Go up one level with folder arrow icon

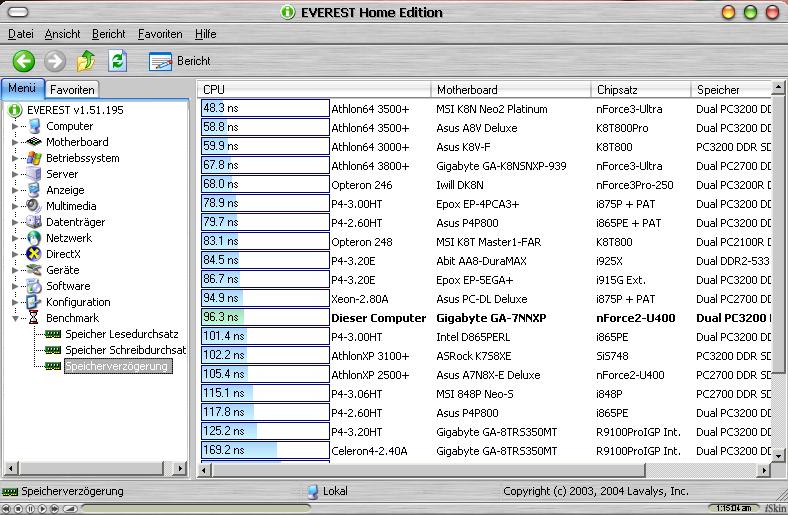pos(86,61)
